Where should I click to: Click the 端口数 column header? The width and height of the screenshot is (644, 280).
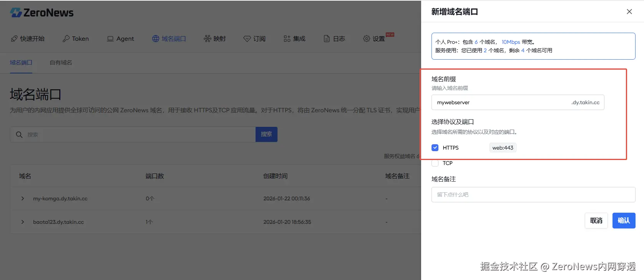(154, 176)
